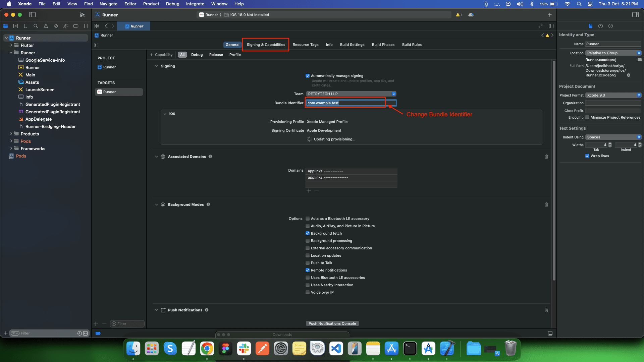The image size is (644, 362).
Task: Uncheck Automatically manage signing
Action: [308, 76]
